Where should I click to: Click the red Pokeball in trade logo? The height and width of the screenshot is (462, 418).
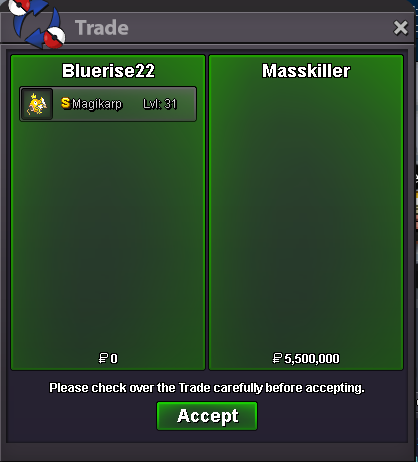55,37
